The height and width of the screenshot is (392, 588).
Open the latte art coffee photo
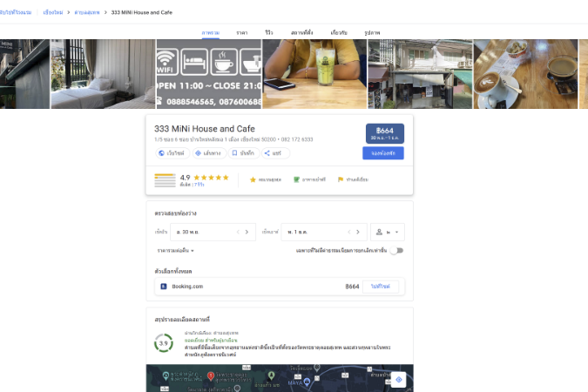click(526, 74)
